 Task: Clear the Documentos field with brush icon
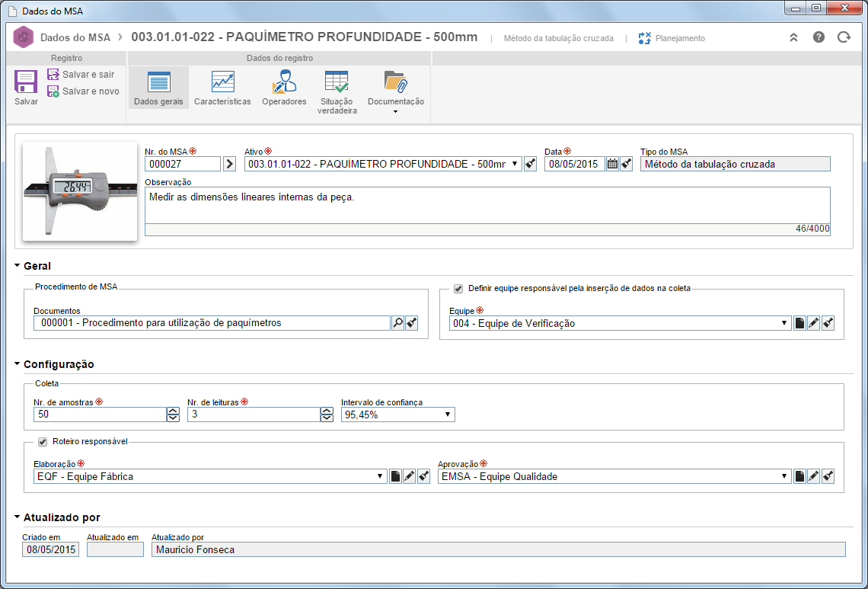click(x=411, y=323)
